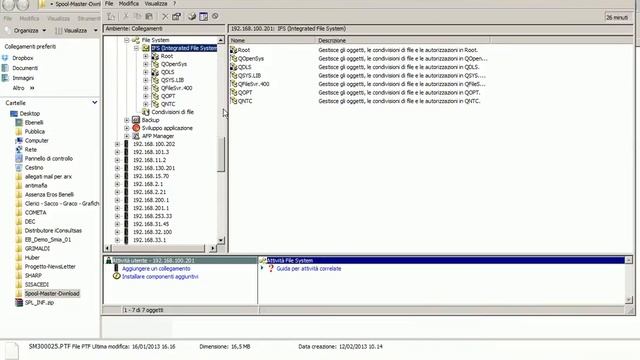
Task: Click Pannello di controllo in Explorer
Action: tap(49, 158)
